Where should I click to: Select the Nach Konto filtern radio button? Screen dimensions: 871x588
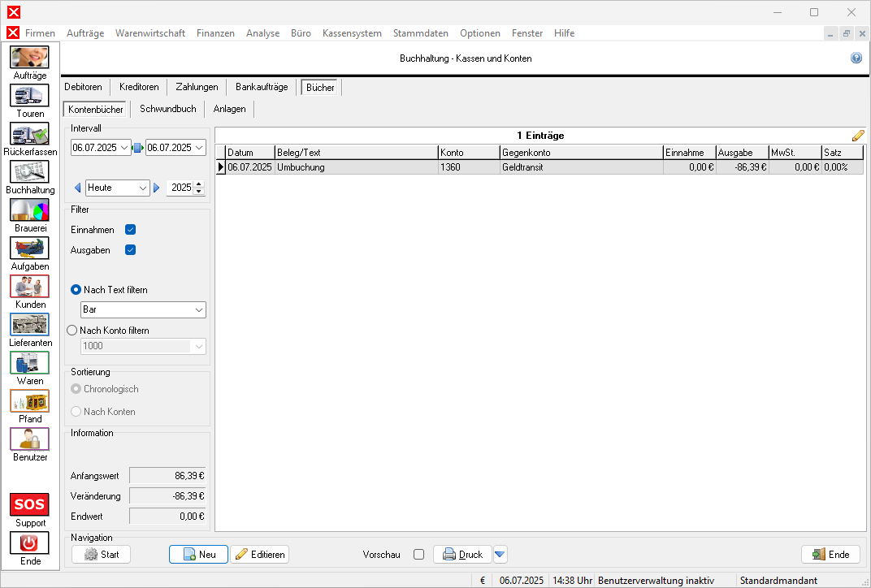72,331
